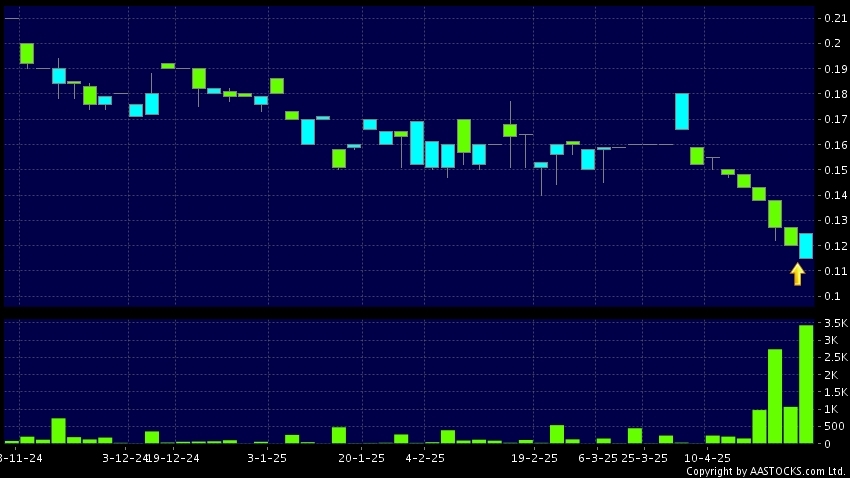Select the 19-2-25 date label

[535, 458]
